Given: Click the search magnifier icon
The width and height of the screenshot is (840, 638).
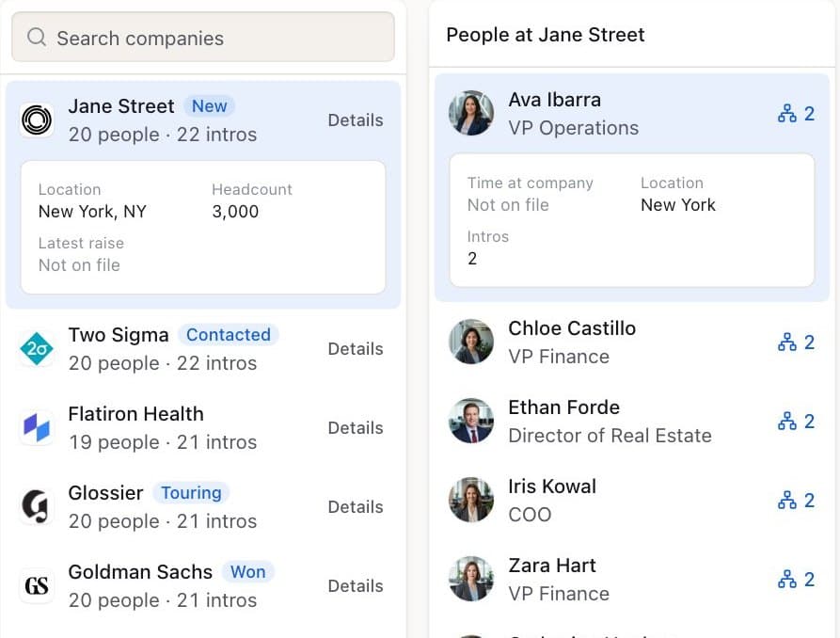Looking at the screenshot, I should 37,37.
